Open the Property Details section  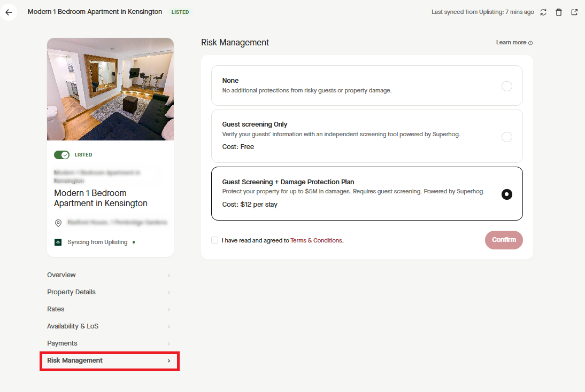click(109, 292)
